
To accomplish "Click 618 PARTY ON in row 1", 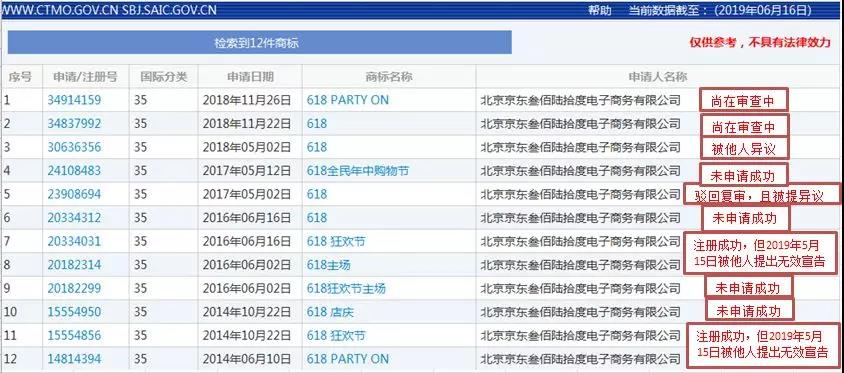I will tap(348, 100).
